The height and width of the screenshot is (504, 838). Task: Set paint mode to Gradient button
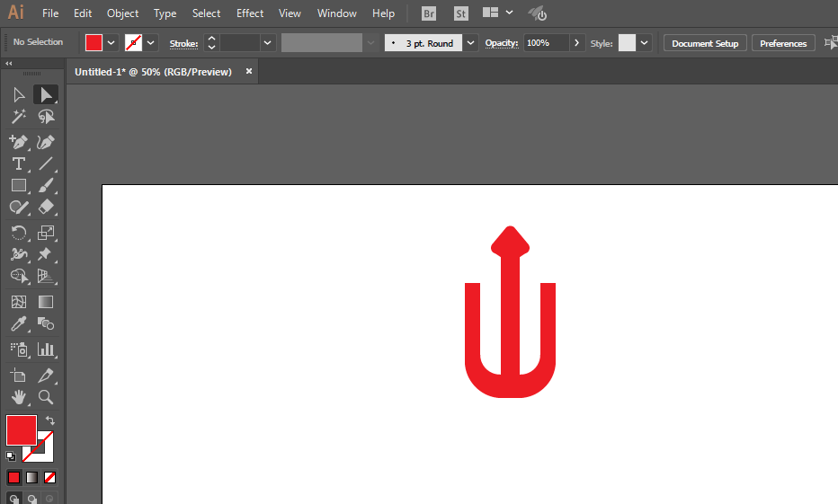[x=32, y=477]
